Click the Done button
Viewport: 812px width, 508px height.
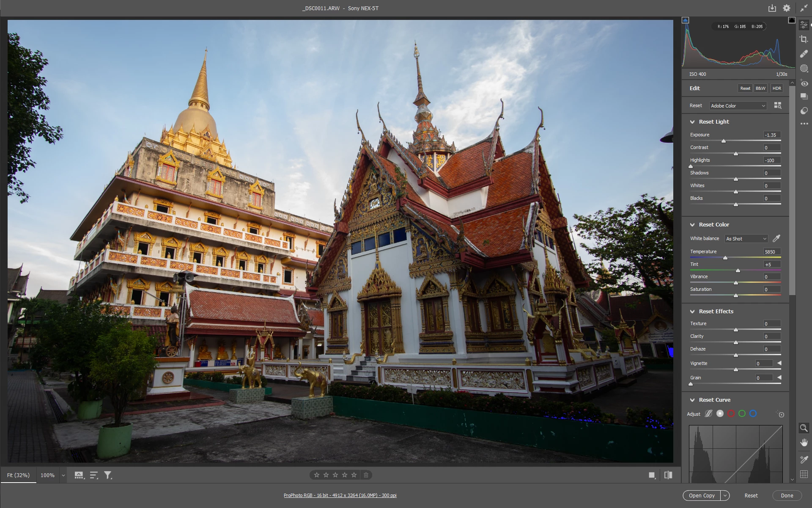click(x=787, y=495)
